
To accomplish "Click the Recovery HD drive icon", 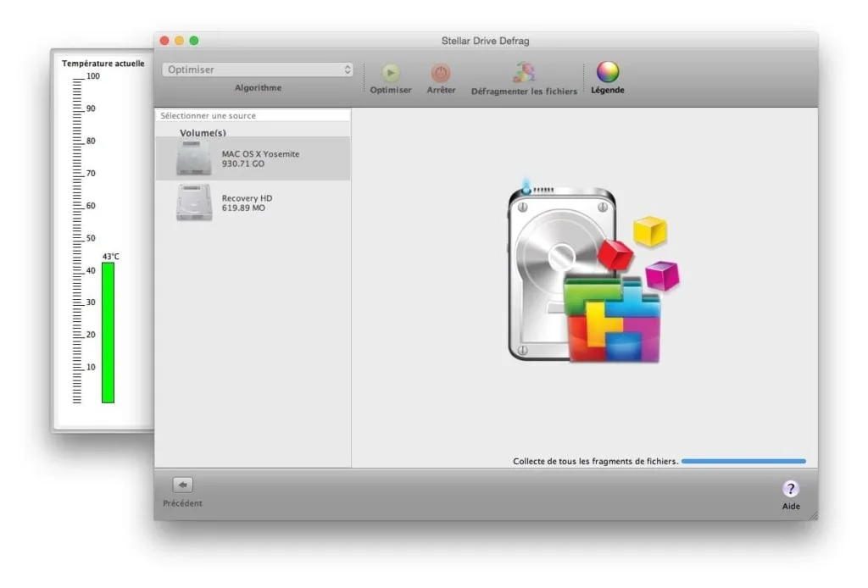I will click(194, 202).
